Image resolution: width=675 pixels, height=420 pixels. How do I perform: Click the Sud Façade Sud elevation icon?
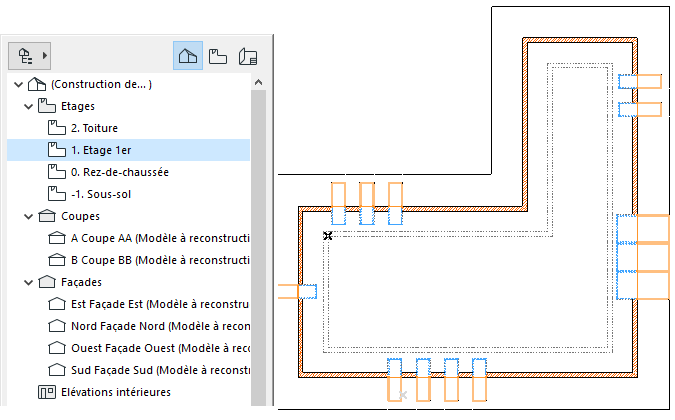tap(57, 370)
